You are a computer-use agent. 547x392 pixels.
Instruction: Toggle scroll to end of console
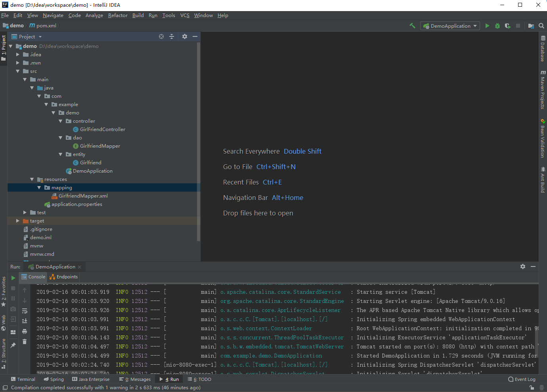[25, 321]
